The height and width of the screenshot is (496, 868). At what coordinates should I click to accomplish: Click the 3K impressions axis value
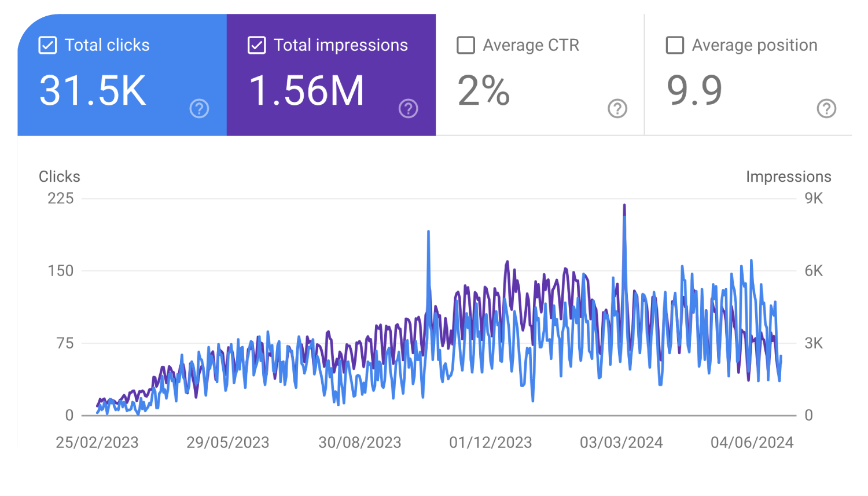click(814, 343)
